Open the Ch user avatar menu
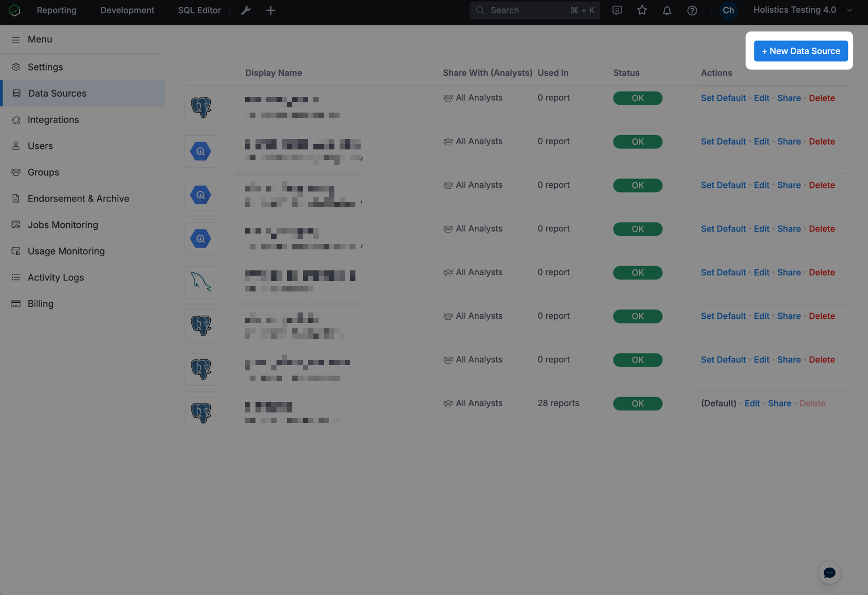Screen dimensions: 868x595 pyautogui.click(x=728, y=11)
